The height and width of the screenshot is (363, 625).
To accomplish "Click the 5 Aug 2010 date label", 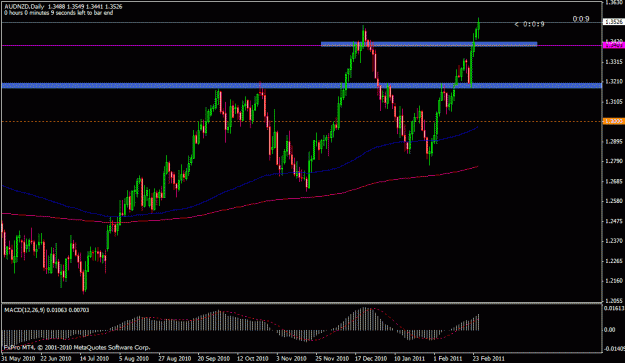I will [x=134, y=358].
